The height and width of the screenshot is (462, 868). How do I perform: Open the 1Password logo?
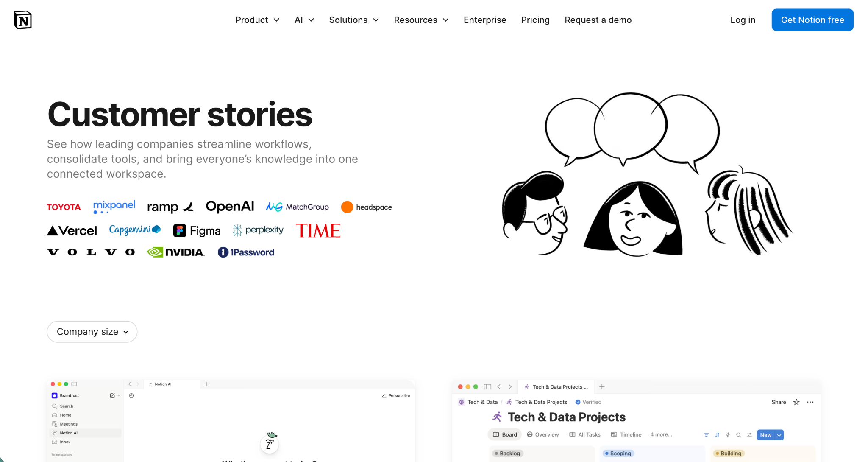(x=246, y=252)
